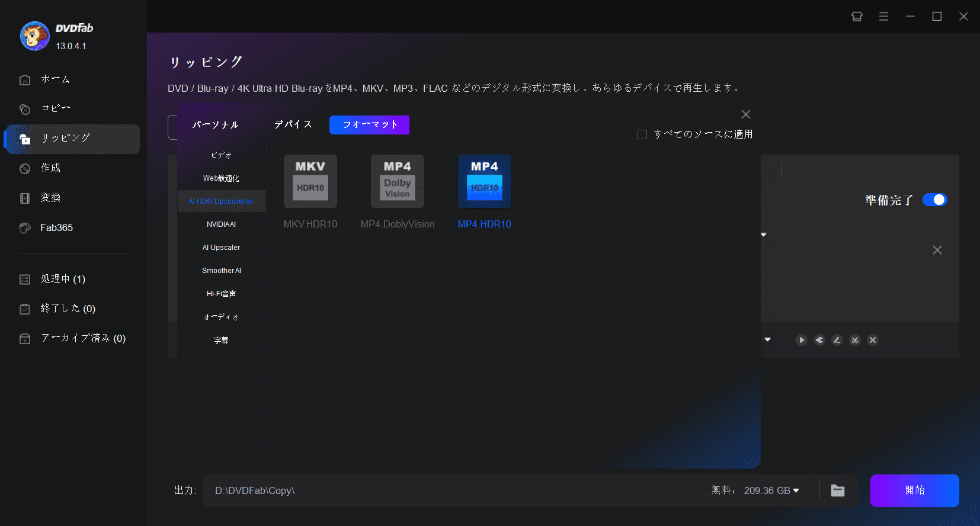
Task: Click the 開始 start button
Action: point(915,490)
